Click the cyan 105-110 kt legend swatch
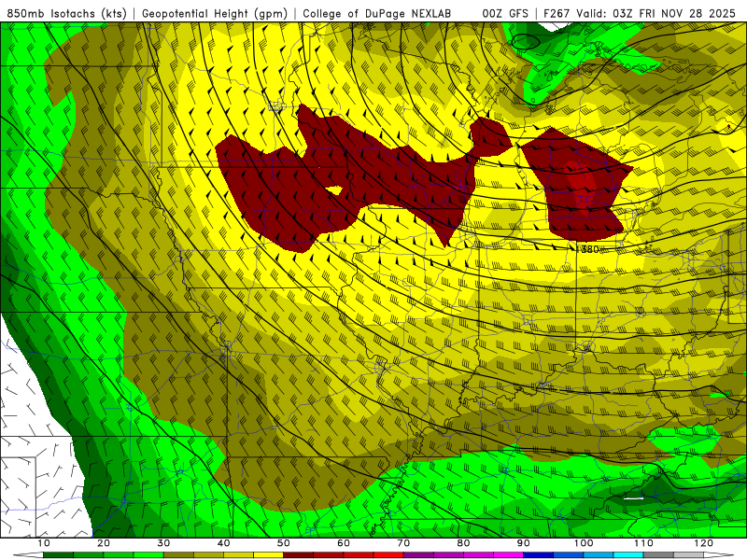The height and width of the screenshot is (560, 747). [628, 555]
